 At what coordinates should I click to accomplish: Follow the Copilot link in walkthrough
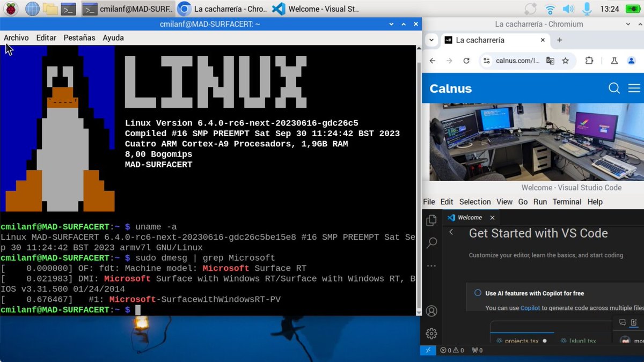point(530,308)
